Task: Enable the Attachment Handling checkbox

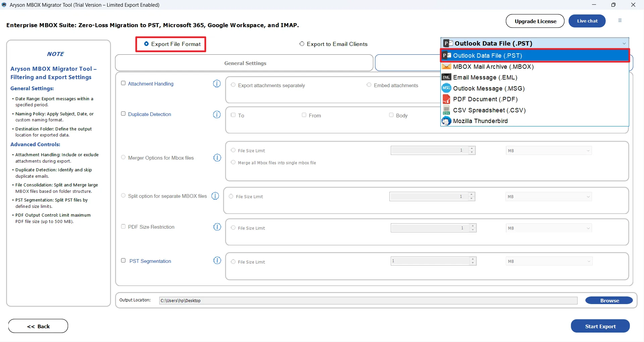Action: (123, 83)
